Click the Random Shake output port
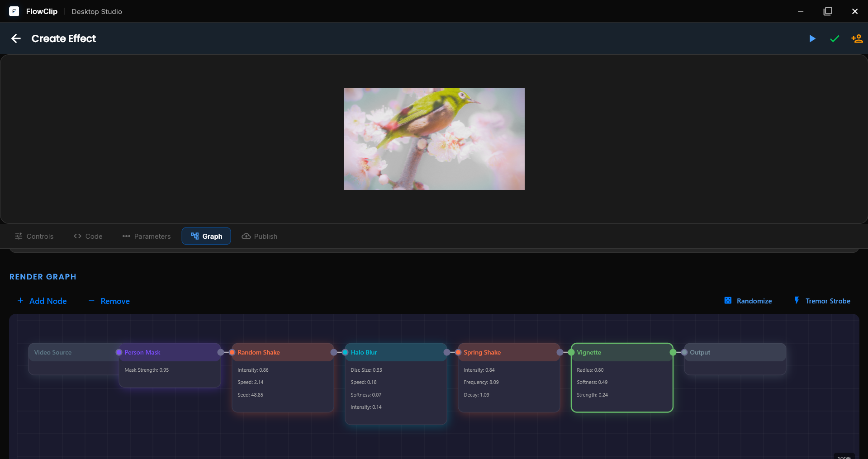Image resolution: width=868 pixels, height=459 pixels. 334,352
